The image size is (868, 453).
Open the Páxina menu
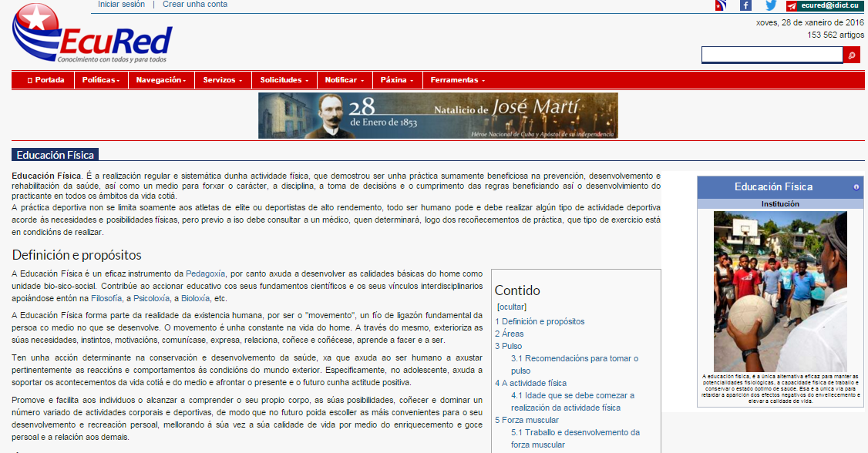(x=396, y=79)
